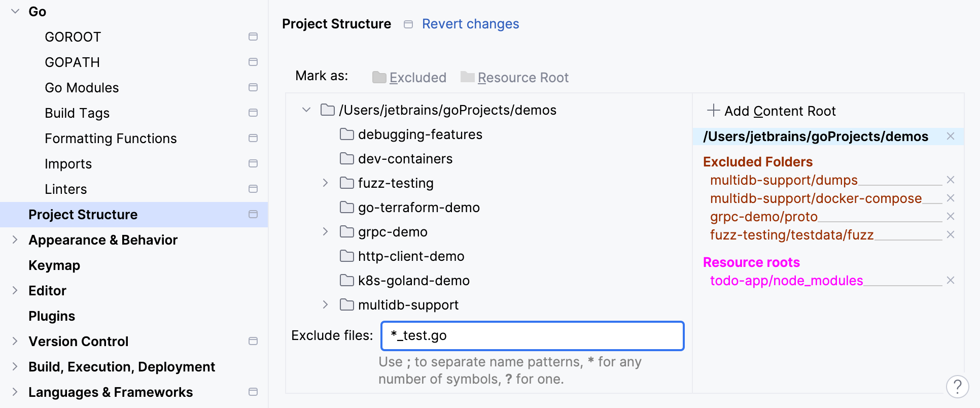
Task: Mark selected folder as Resource Root
Action: (x=514, y=78)
